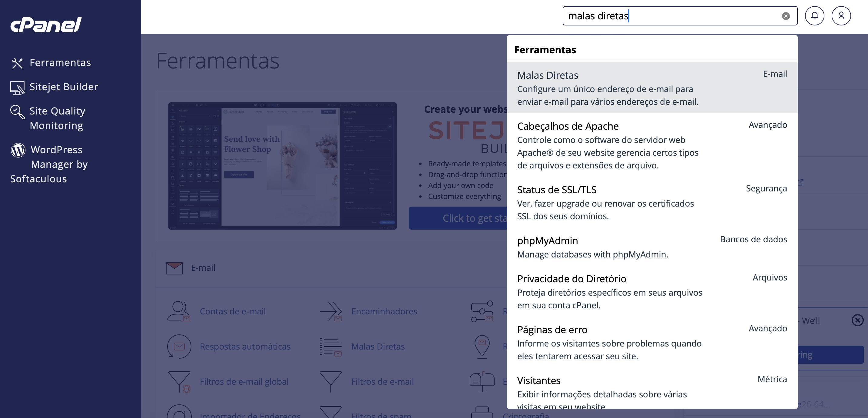The image size is (868, 418).
Task: Select the Páginas de erro result
Action: pyautogui.click(x=652, y=342)
